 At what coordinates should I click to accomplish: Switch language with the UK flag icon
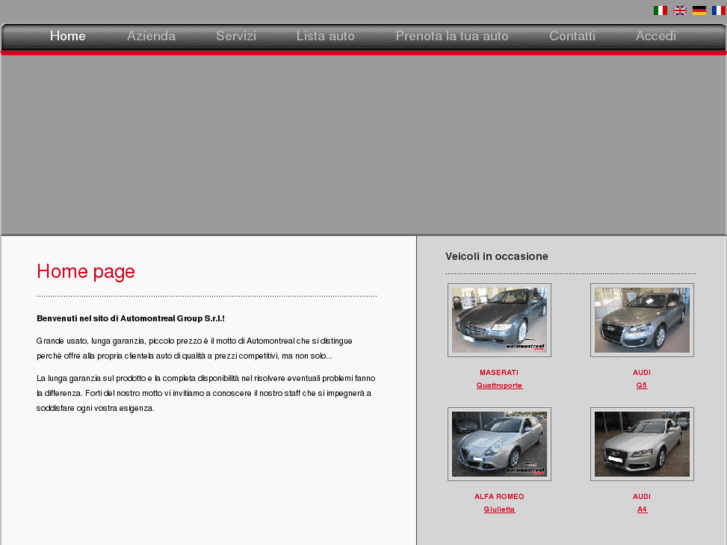[x=680, y=10]
